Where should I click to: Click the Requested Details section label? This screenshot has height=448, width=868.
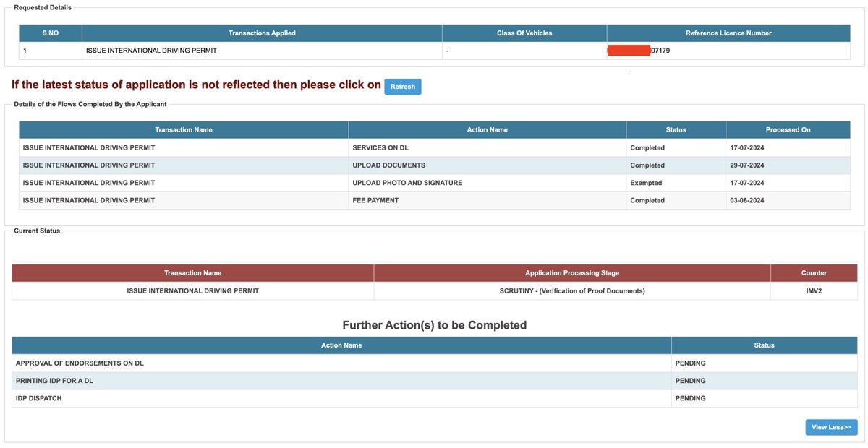click(43, 7)
